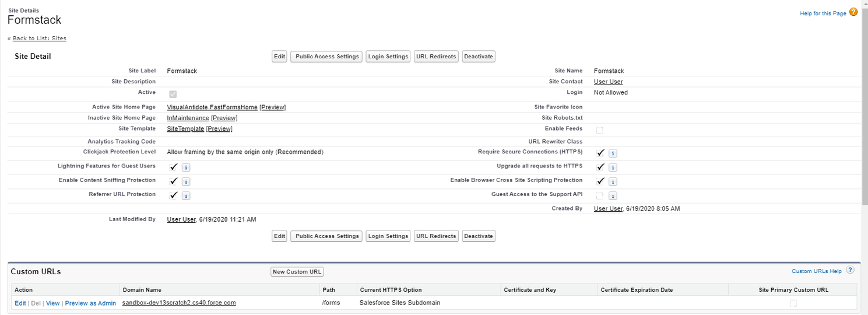Open top Public Access Settings button

327,57
